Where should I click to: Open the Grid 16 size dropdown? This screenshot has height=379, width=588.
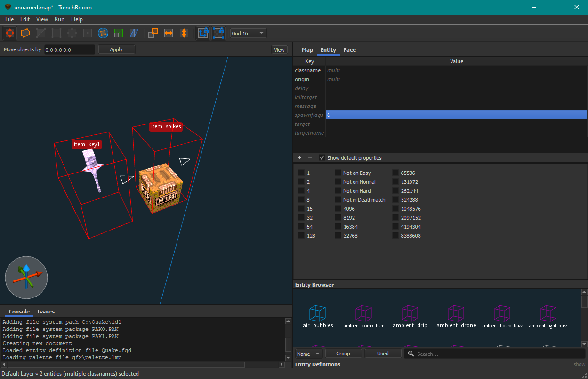pos(248,33)
